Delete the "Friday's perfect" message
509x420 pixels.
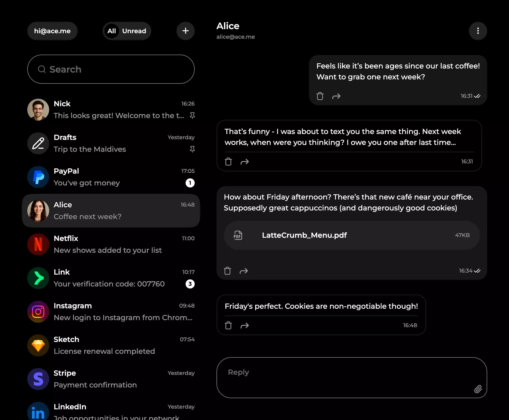click(x=228, y=325)
